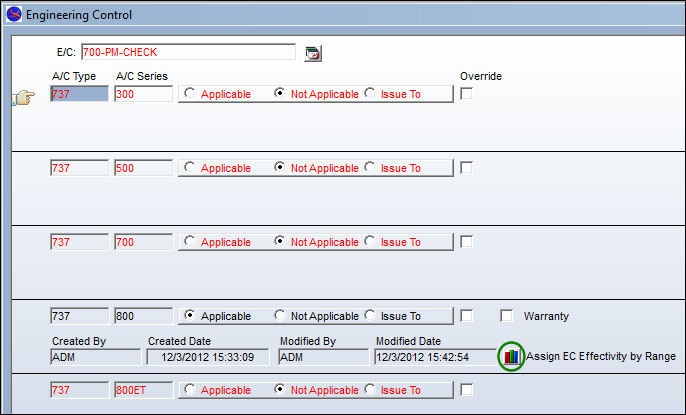Select Applicable for series 800ET
This screenshot has height=415, width=686.
pos(189,389)
